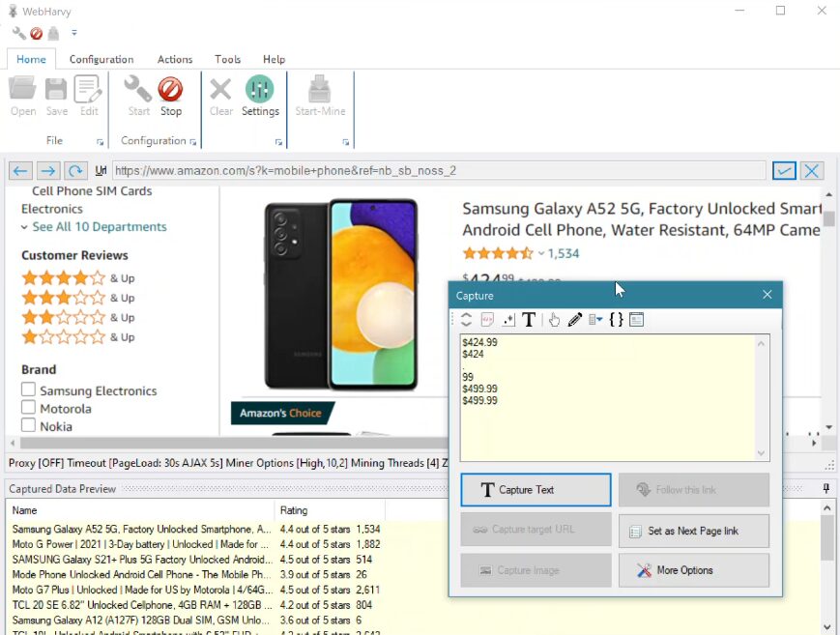Select the bold T text icon in Capture toolbar
This screenshot has width=840, height=635.
tap(529, 320)
